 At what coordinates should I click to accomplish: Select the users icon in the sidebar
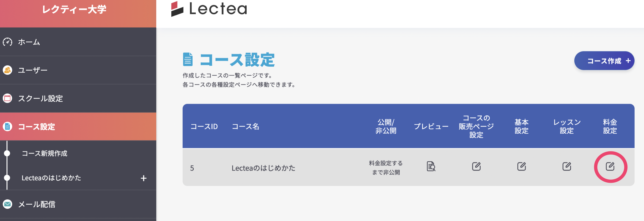tap(7, 70)
